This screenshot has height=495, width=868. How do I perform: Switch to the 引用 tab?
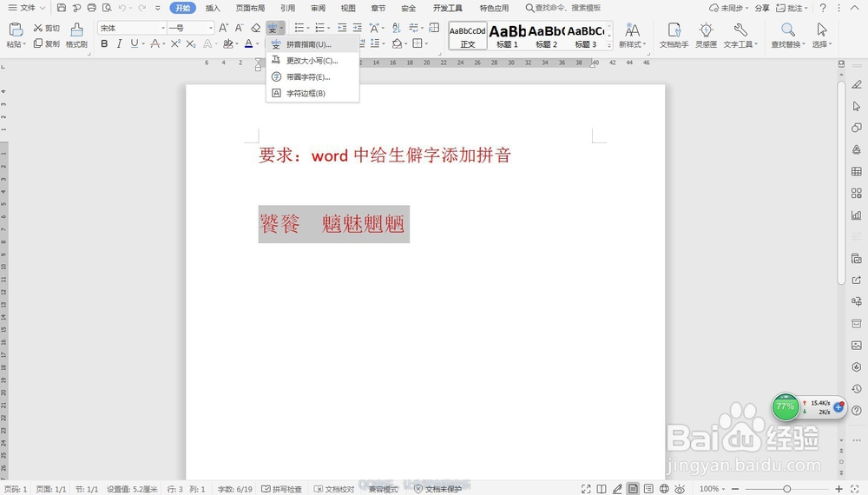click(x=287, y=8)
